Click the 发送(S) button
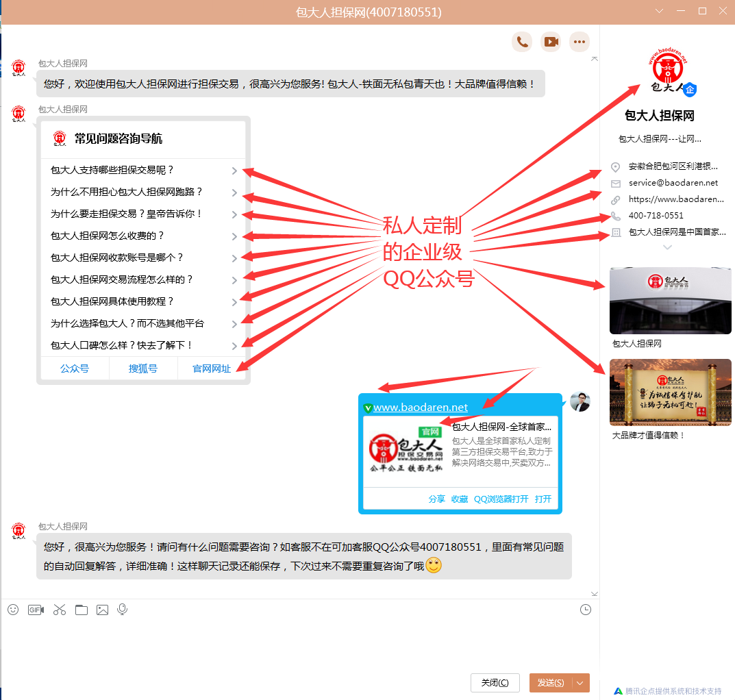Screen dimensions: 735x700 (x=550, y=683)
